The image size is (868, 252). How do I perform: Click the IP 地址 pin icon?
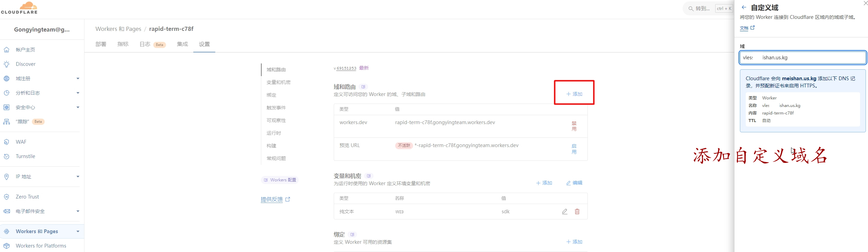7,177
